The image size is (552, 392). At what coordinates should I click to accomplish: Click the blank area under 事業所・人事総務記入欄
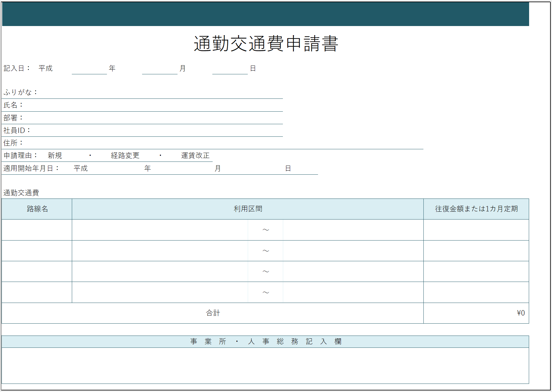coord(265,365)
